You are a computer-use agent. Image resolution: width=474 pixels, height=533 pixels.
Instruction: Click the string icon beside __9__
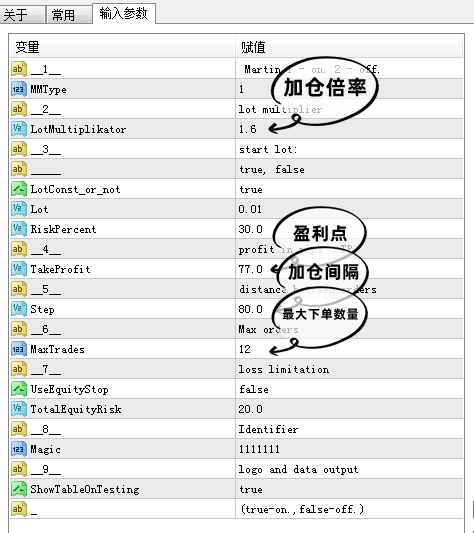pos(19,469)
